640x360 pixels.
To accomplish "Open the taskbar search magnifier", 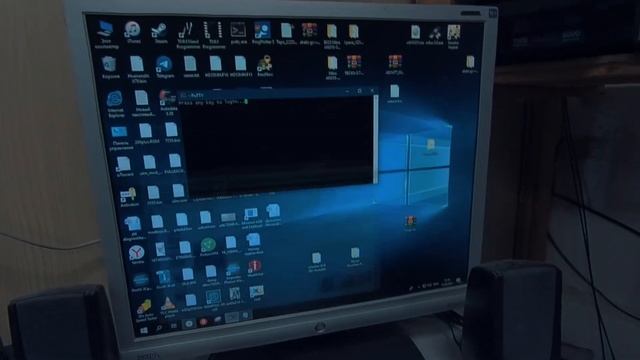I will pyautogui.click(x=159, y=328).
